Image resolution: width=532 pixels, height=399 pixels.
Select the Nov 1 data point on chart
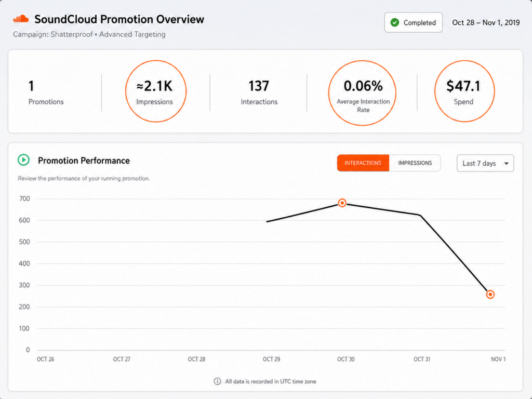(490, 295)
